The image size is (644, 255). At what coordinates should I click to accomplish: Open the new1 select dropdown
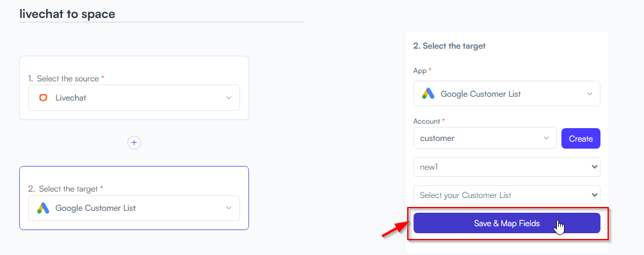(507, 167)
